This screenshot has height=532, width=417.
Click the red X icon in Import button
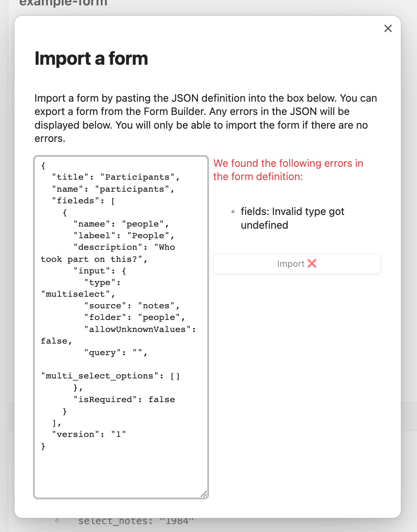click(x=312, y=264)
